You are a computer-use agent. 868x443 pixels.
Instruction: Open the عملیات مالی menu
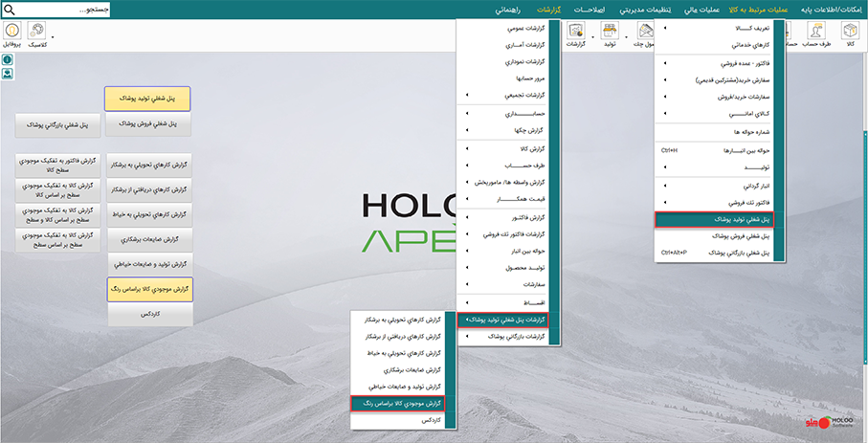click(x=701, y=10)
